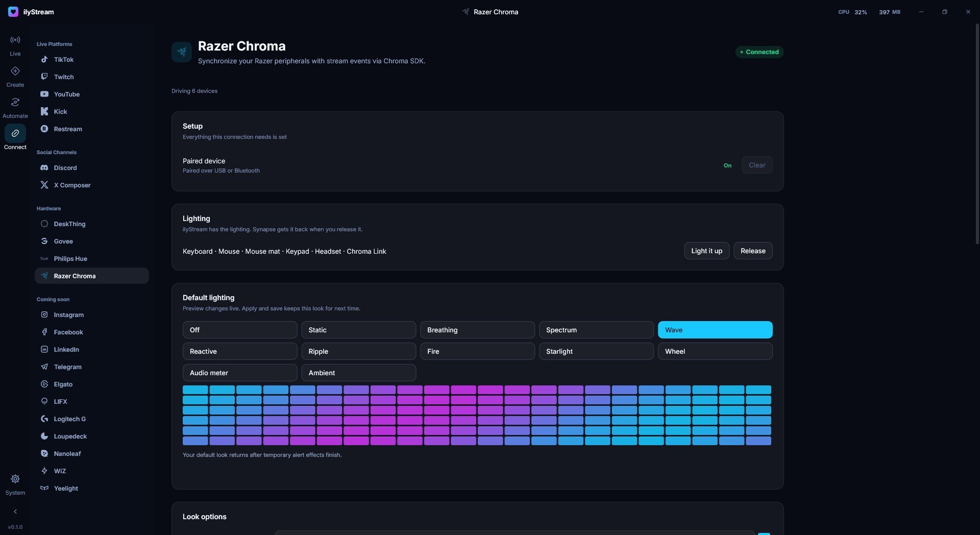Open Discord social channel page

[x=92, y=167]
